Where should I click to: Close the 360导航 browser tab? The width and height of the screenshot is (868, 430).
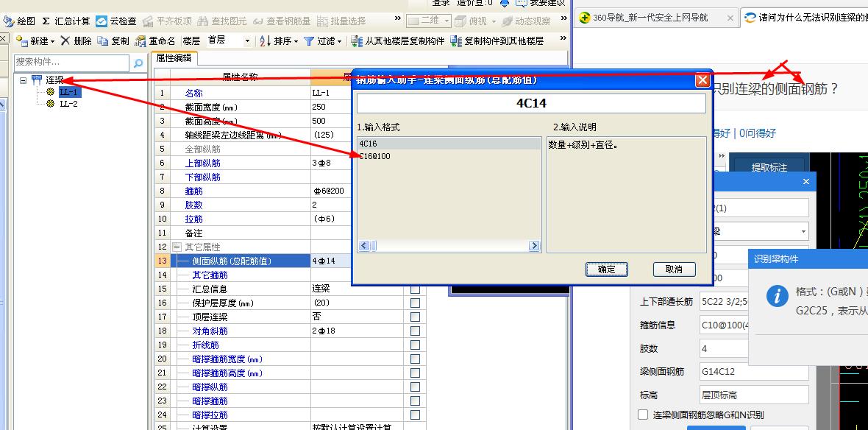(730, 18)
